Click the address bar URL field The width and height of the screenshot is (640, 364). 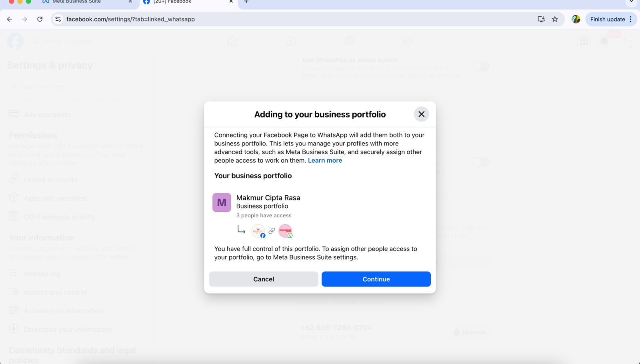(280, 19)
